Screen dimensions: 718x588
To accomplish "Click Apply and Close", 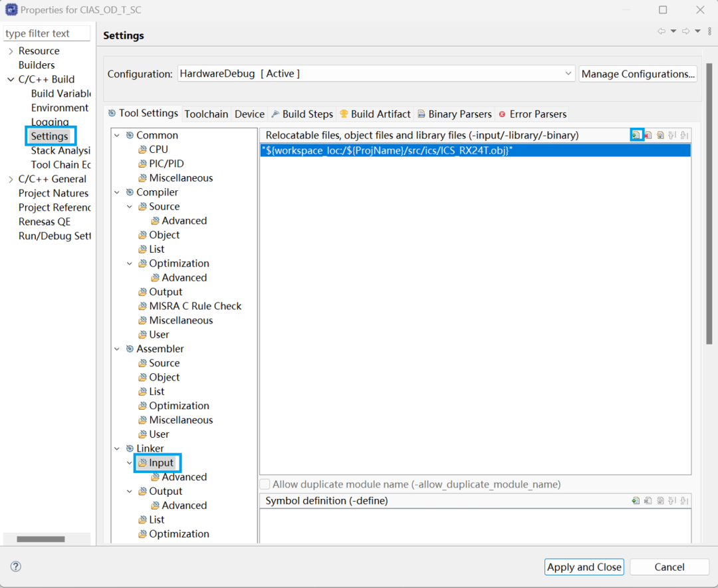I will (x=584, y=567).
